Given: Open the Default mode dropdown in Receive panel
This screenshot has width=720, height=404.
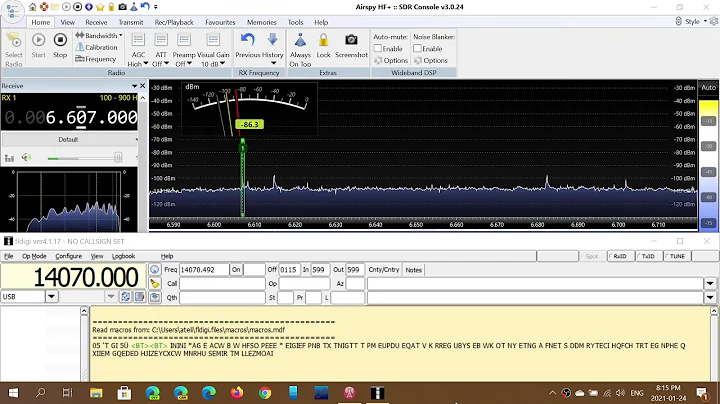Looking at the screenshot, I should pos(70,139).
